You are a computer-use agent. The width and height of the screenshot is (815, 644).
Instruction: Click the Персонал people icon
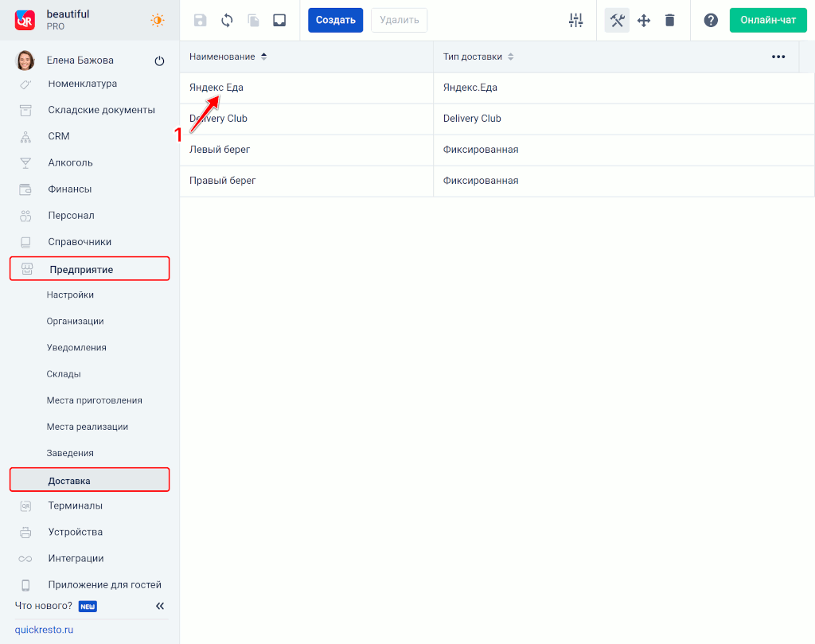(25, 216)
